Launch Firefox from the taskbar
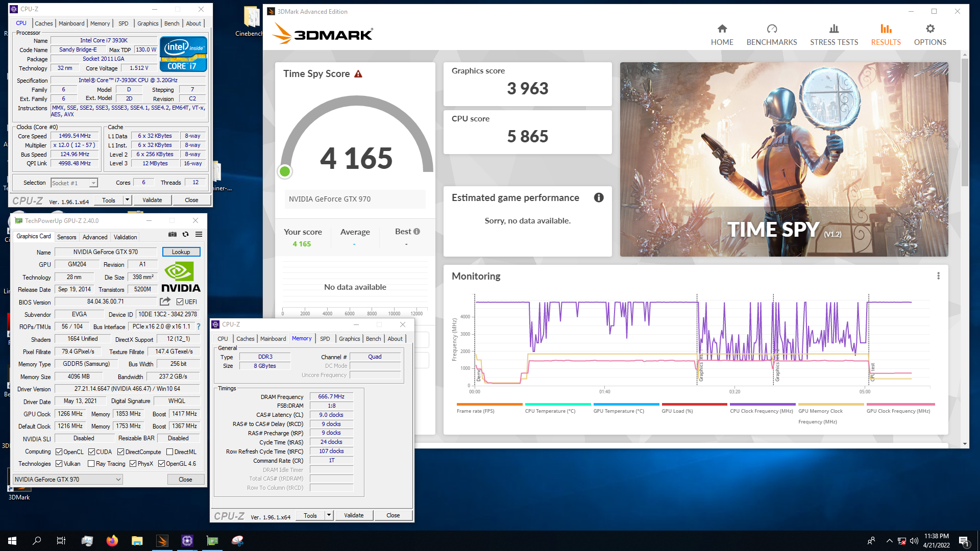980x551 pixels. (112, 541)
